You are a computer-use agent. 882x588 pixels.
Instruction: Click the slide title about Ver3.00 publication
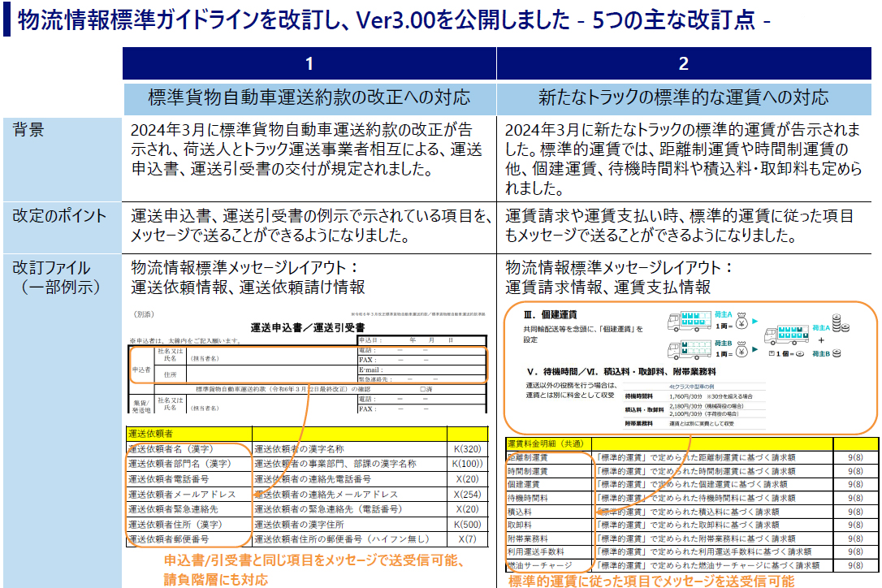coord(394,20)
